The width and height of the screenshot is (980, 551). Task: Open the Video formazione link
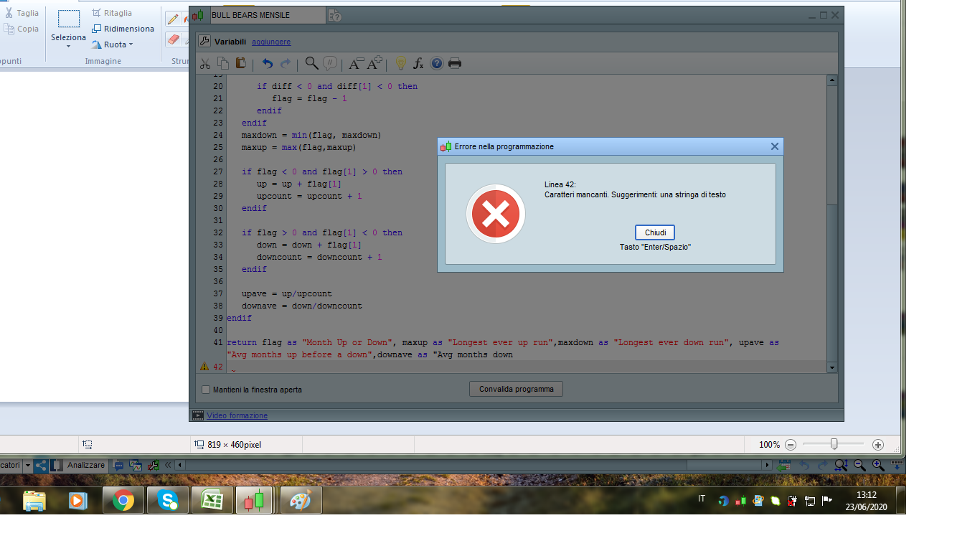237,415
